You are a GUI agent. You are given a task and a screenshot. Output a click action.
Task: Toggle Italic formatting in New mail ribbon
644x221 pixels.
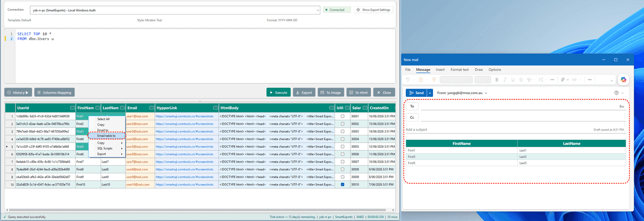505,80
